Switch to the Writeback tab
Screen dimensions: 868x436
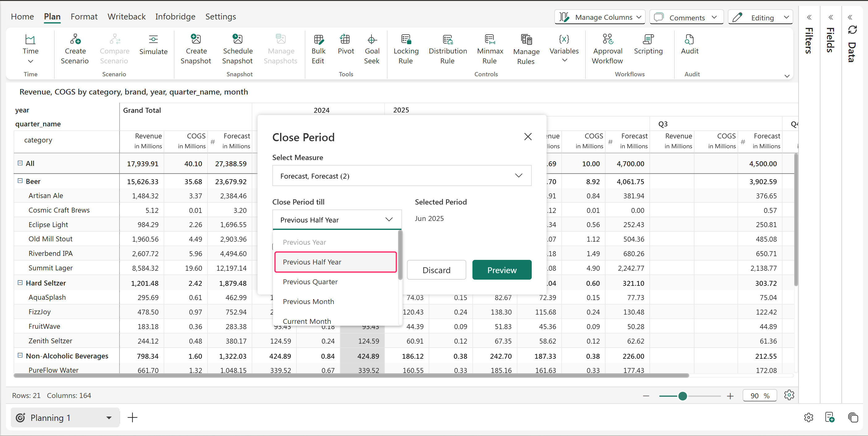126,16
